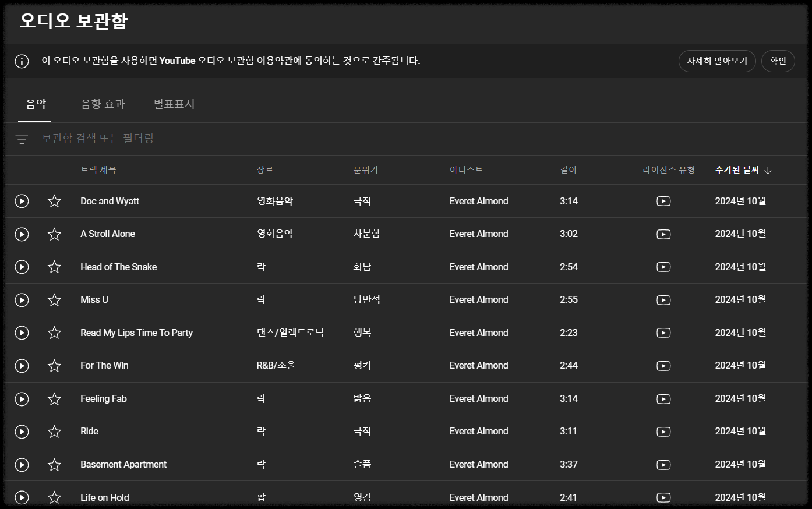812x509 pixels.
Task: Click the 오디오 보관함 page title
Action: (x=73, y=21)
